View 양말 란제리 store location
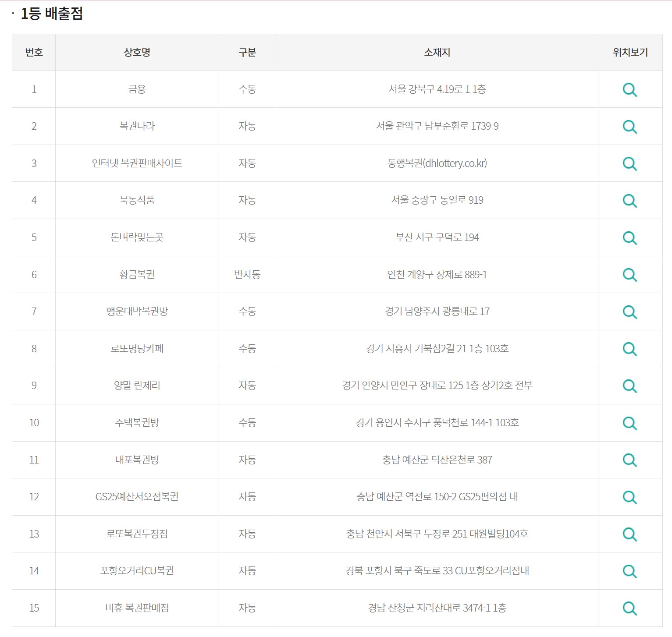This screenshot has width=672, height=637. tap(630, 386)
